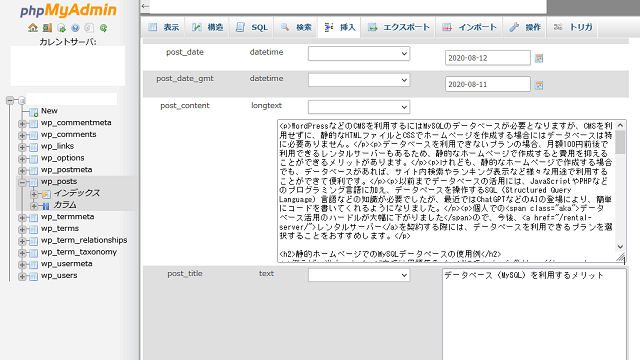This screenshot has height=360, width=640.
Task: Switch to the 構造 structure tab
Action: 207,27
